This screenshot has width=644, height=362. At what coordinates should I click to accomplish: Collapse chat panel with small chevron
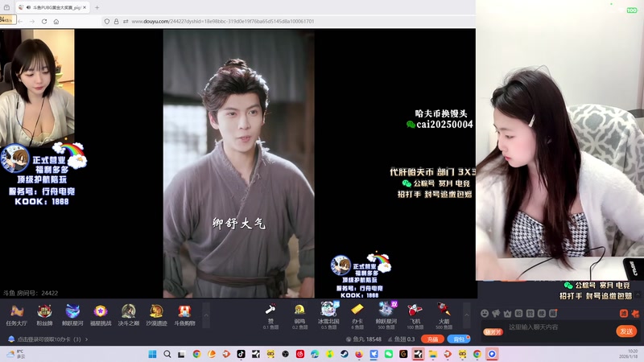pyautogui.click(x=638, y=295)
